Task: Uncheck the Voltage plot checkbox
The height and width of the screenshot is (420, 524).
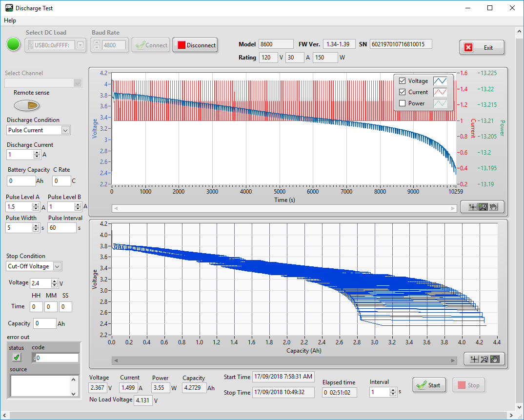Action: click(x=402, y=81)
